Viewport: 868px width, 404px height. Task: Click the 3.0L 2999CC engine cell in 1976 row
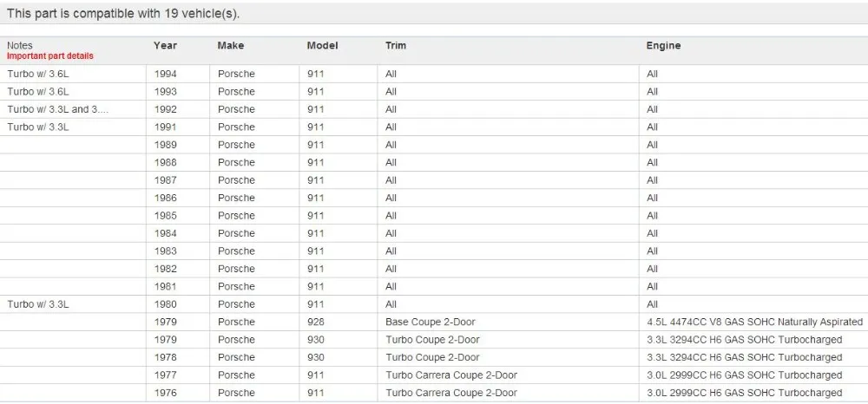click(744, 393)
